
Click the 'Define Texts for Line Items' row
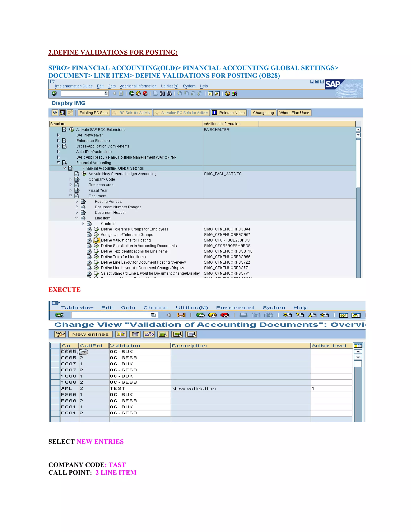point(123,257)
